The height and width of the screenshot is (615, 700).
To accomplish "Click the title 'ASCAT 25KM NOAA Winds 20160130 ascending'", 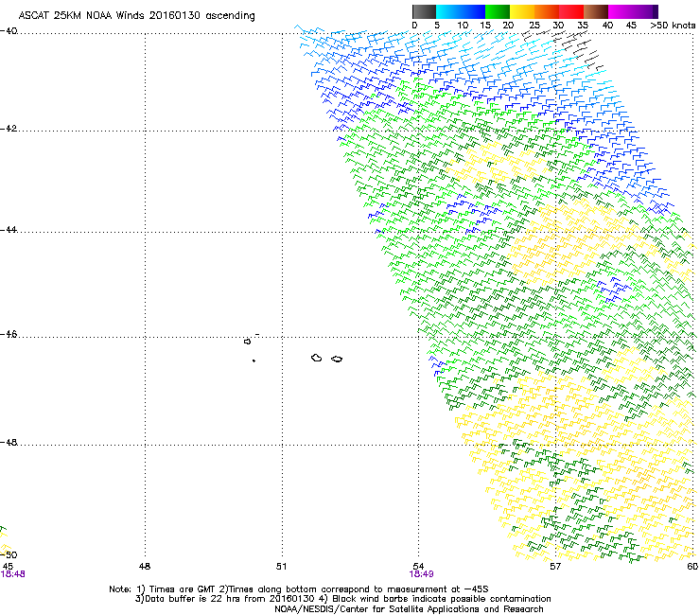I will pyautogui.click(x=136, y=15).
